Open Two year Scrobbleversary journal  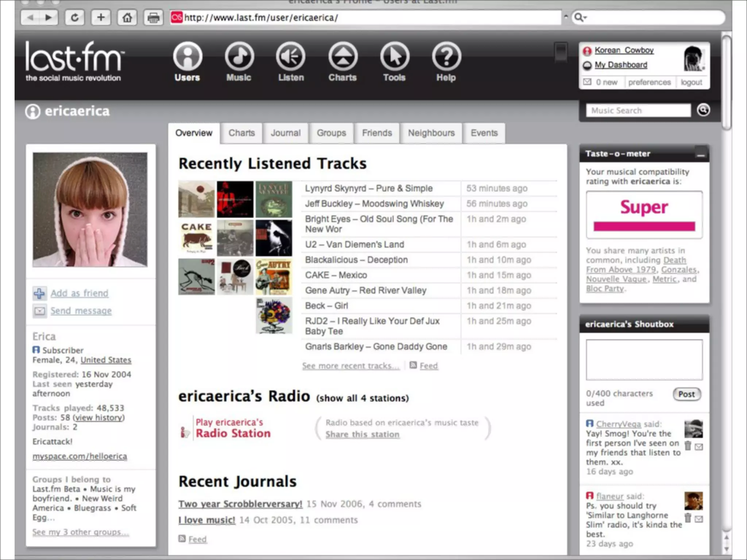coord(240,504)
